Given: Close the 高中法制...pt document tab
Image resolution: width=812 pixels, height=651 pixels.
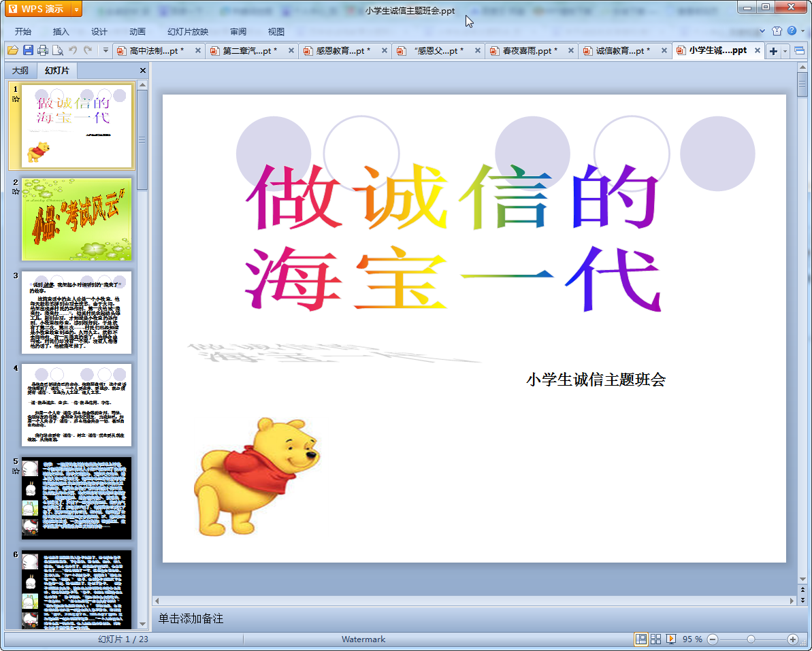Looking at the screenshot, I should (x=198, y=51).
